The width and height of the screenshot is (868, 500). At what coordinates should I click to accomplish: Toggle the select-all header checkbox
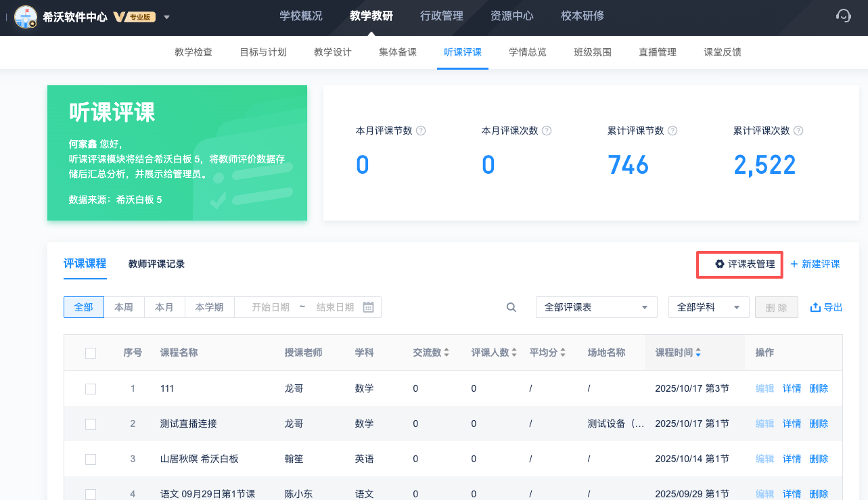tap(91, 353)
